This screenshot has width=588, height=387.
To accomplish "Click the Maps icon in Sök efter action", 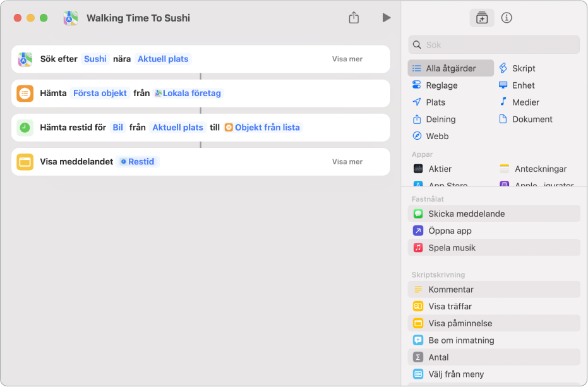I will 25,59.
